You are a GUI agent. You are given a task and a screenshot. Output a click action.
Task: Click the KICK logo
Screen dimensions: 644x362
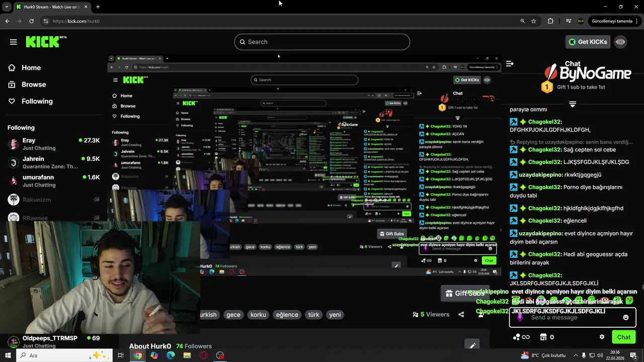pyautogui.click(x=46, y=42)
